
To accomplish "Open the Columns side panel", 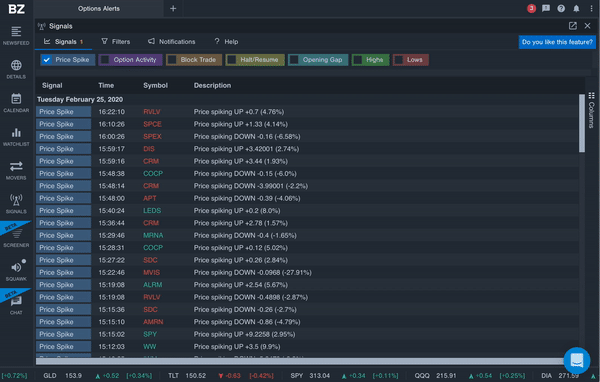I will 591,111.
